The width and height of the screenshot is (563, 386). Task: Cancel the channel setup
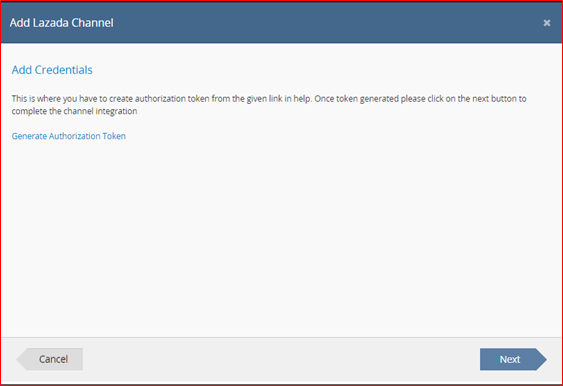(50, 359)
